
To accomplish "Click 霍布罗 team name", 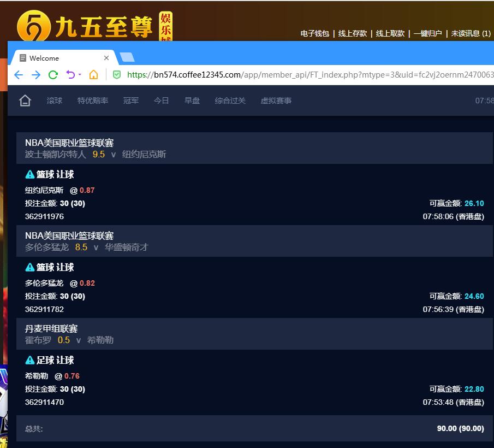I will point(38,340).
